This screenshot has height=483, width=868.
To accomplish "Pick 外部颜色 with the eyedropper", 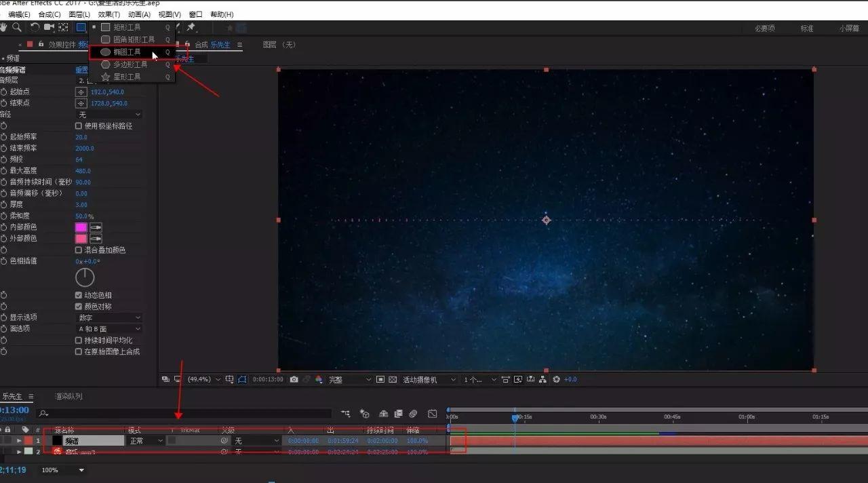I will pos(96,239).
